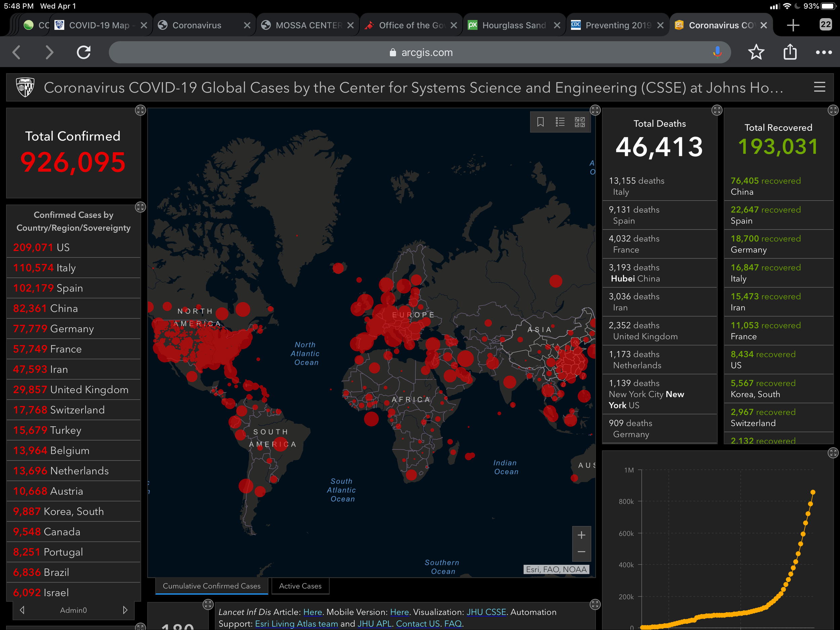Open the JHU CSSE link
Screen dimensions: 840x630
click(x=486, y=612)
